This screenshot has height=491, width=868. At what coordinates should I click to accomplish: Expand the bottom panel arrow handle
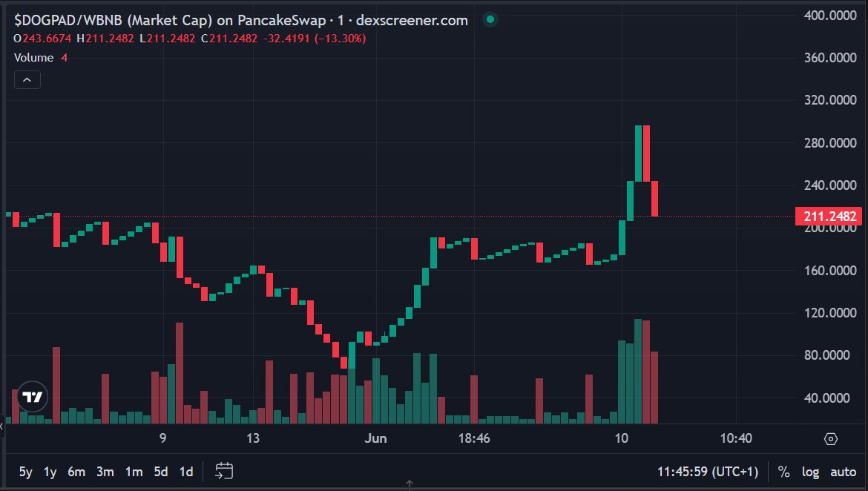(409, 485)
